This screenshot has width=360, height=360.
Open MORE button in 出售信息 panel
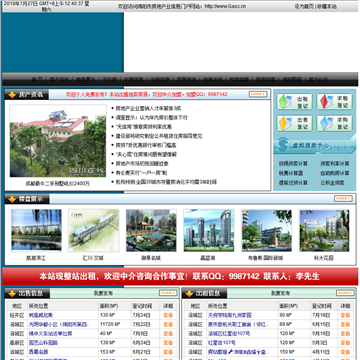168,293
